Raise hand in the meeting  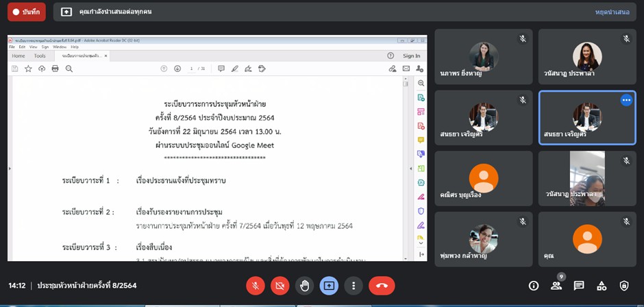point(304,286)
